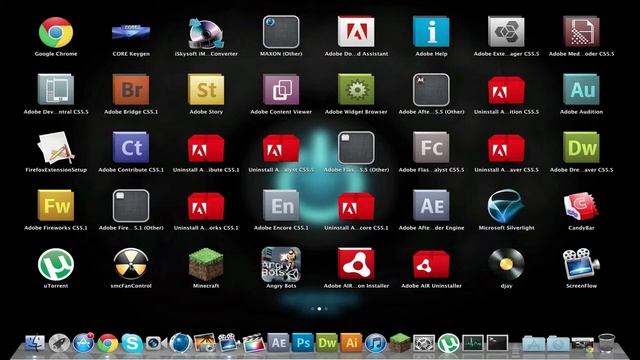Click the Minecraft block in the Dock

tap(400, 342)
